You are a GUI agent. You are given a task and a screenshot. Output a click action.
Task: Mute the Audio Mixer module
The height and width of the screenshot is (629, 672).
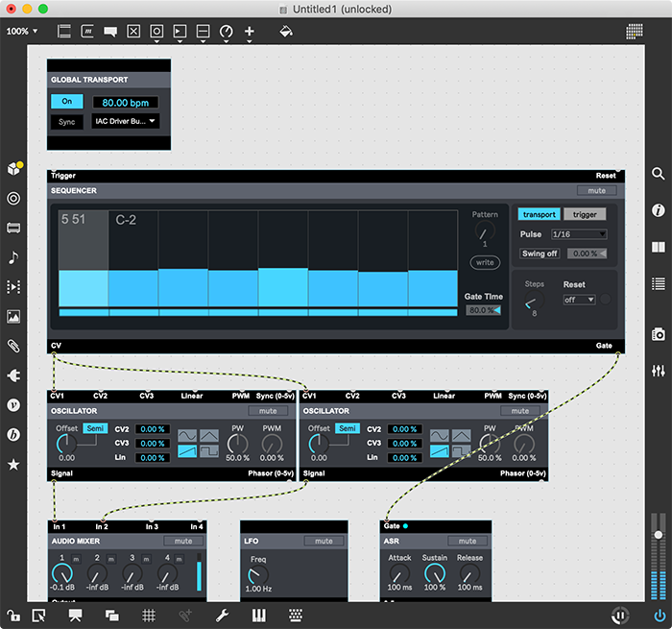(x=183, y=541)
